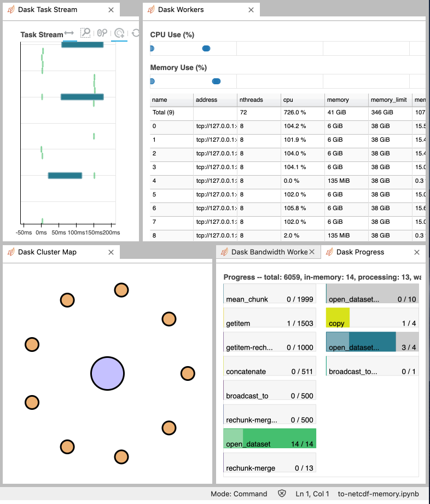Click the rechunk-merge 0 / 13 progress bar
430x504 pixels.
point(270,462)
